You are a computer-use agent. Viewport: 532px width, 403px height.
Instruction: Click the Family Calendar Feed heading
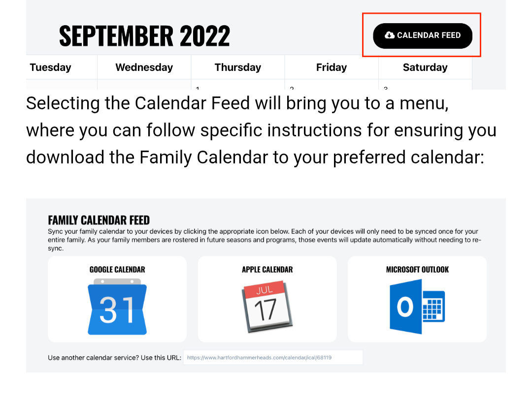tap(99, 220)
